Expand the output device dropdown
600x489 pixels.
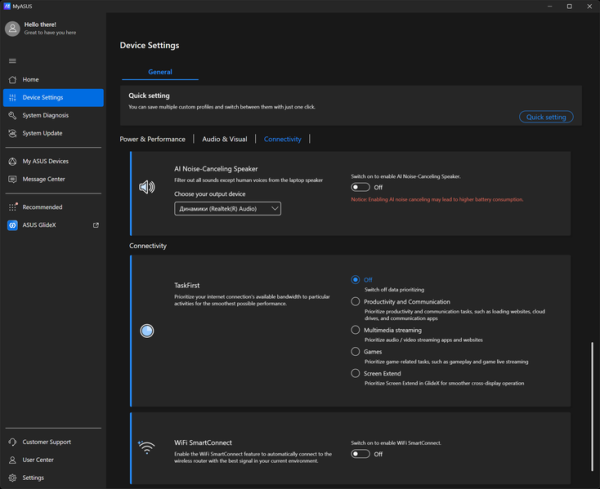click(x=227, y=209)
